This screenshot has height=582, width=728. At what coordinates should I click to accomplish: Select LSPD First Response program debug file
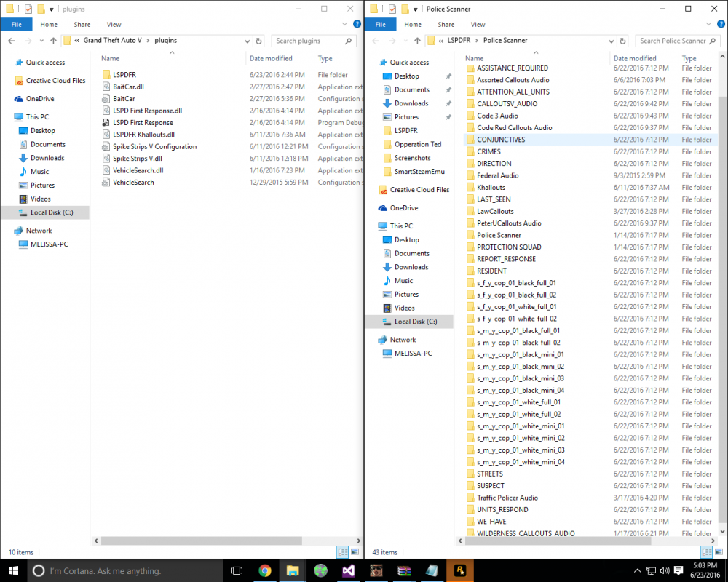143,122
